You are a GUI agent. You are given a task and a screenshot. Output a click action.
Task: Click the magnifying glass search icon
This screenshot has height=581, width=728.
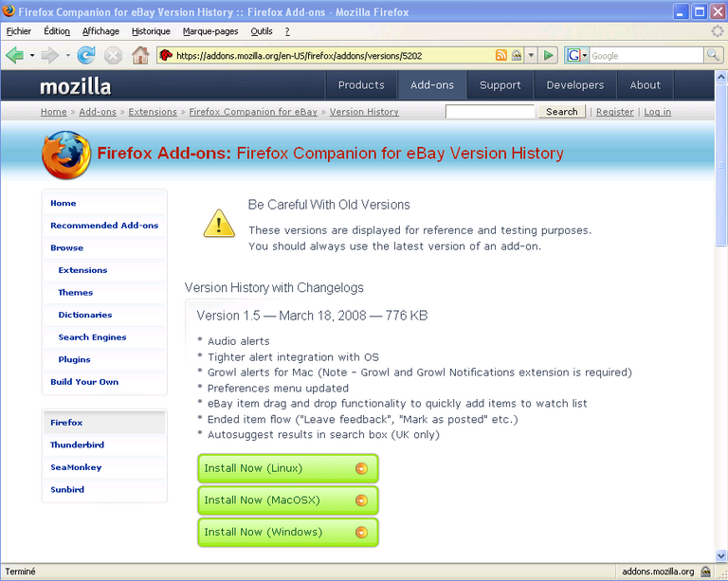pyautogui.click(x=713, y=56)
